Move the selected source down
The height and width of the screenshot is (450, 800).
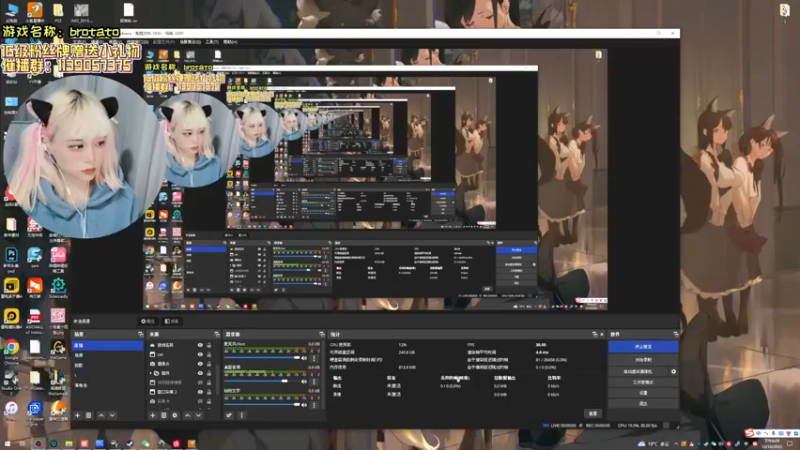coord(198,415)
